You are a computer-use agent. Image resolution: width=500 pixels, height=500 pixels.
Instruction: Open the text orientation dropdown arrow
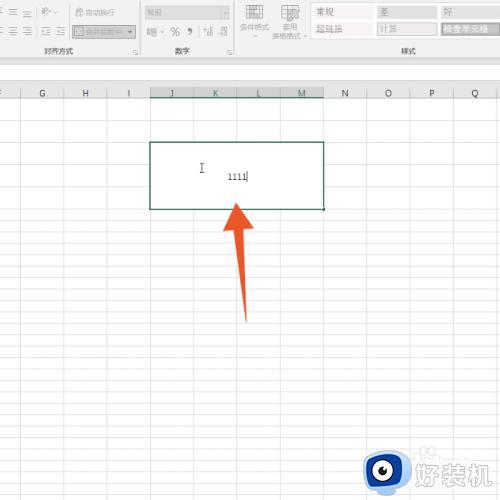(55, 13)
